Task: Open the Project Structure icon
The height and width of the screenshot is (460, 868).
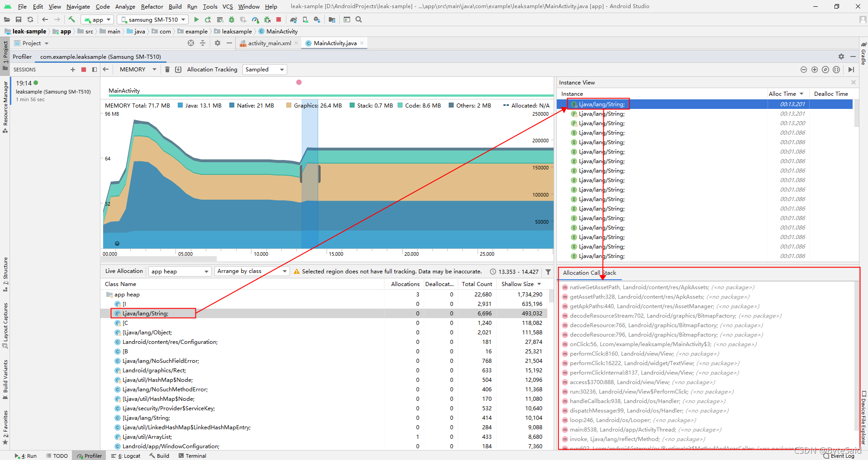Action: click(x=332, y=19)
